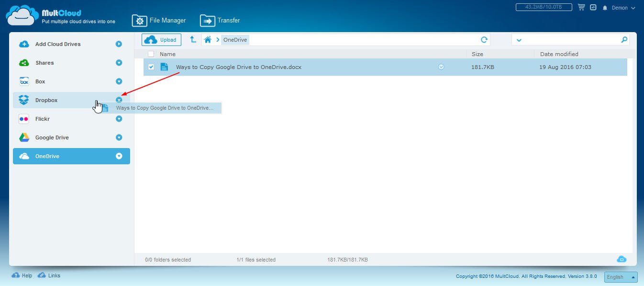This screenshot has height=286, width=644.
Task: Click the 181.7KB/181.7KB status text
Action: (x=347, y=260)
